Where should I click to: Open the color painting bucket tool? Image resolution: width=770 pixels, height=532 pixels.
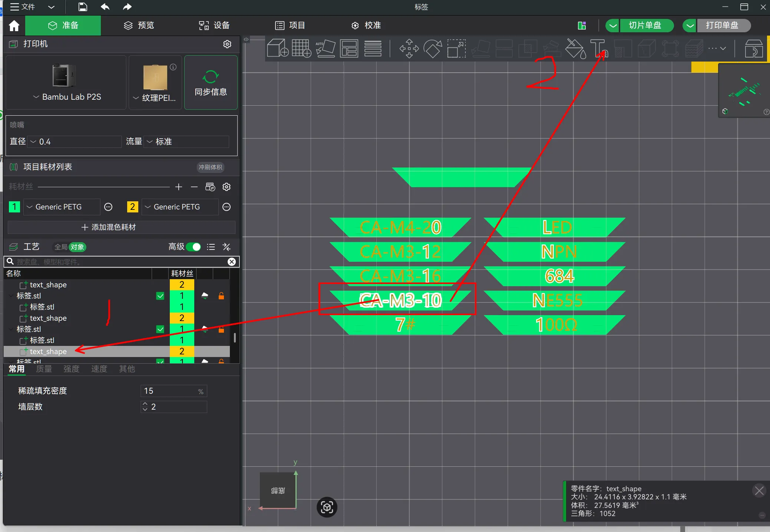click(575, 48)
